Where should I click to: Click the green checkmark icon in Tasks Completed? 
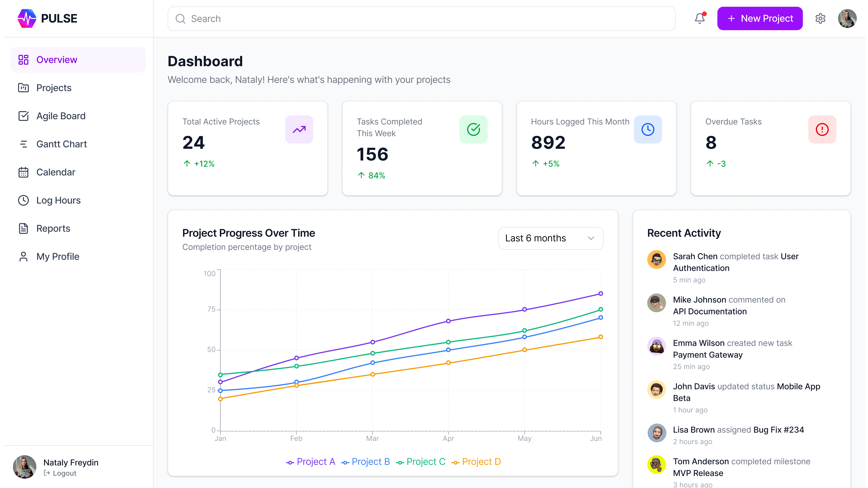click(x=473, y=129)
